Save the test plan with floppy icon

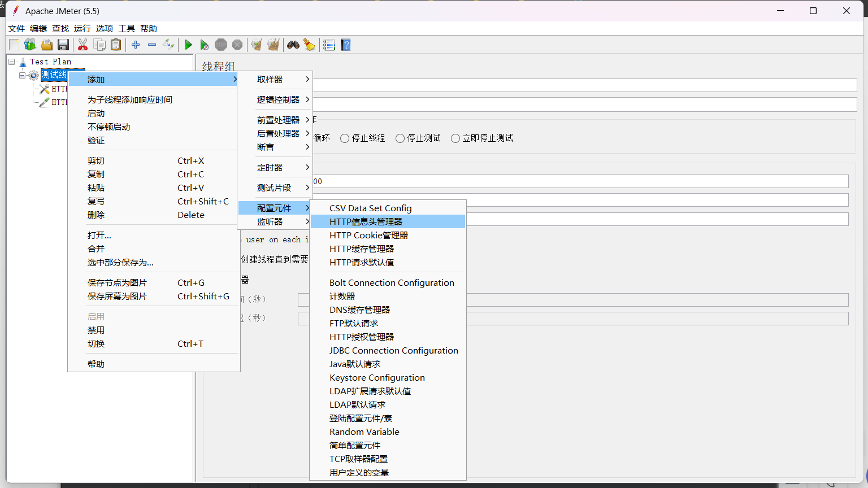63,45
